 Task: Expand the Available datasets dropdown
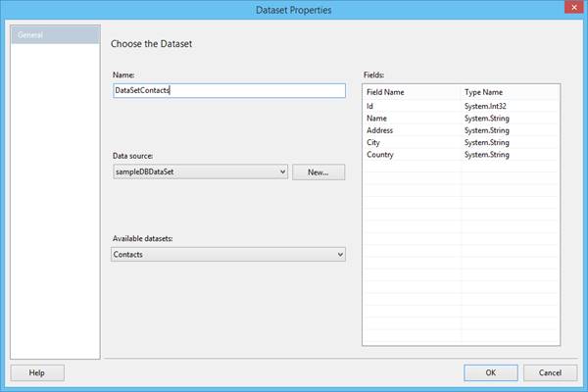coord(228,254)
